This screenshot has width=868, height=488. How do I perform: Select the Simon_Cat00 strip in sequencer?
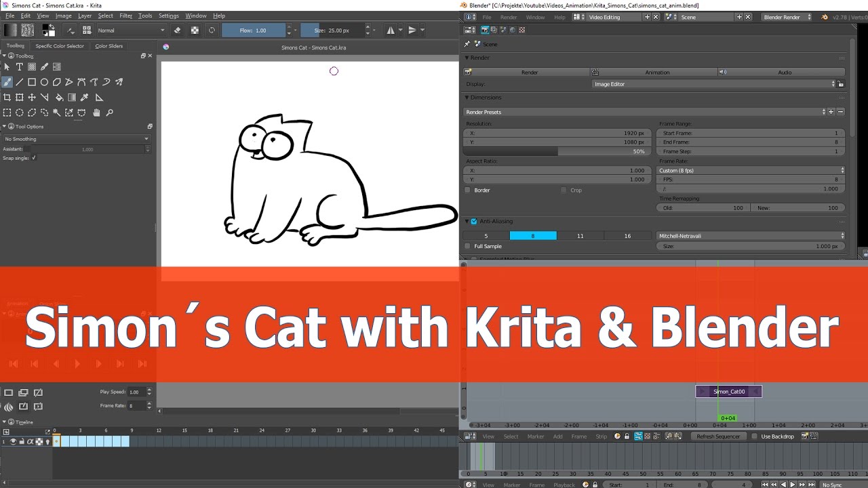(729, 391)
